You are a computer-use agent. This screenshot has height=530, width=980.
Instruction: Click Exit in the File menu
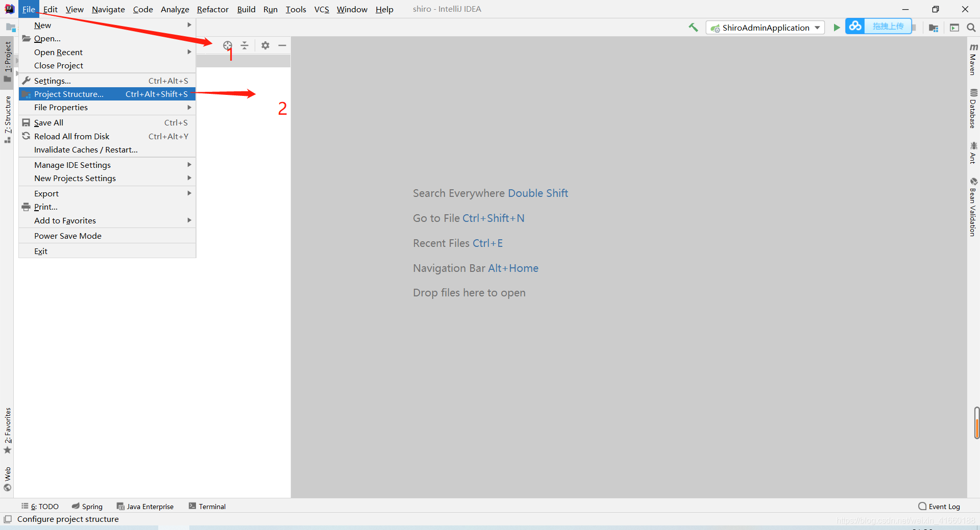click(x=107, y=251)
